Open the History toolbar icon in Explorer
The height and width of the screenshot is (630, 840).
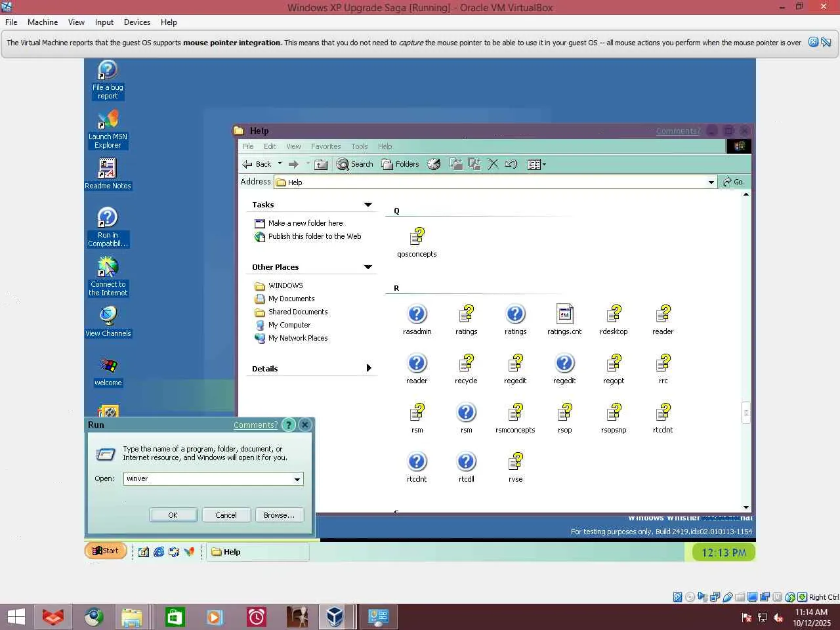pos(434,164)
